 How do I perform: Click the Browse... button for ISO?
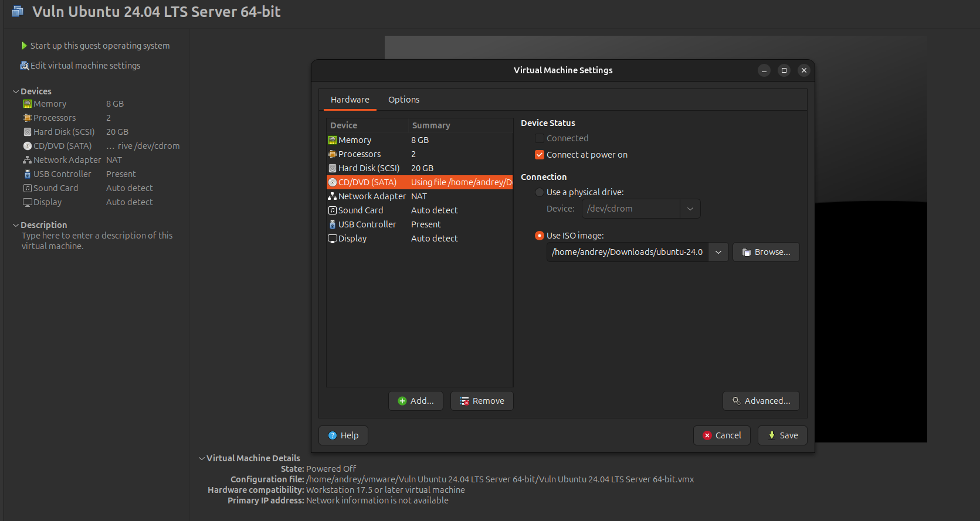click(x=766, y=252)
